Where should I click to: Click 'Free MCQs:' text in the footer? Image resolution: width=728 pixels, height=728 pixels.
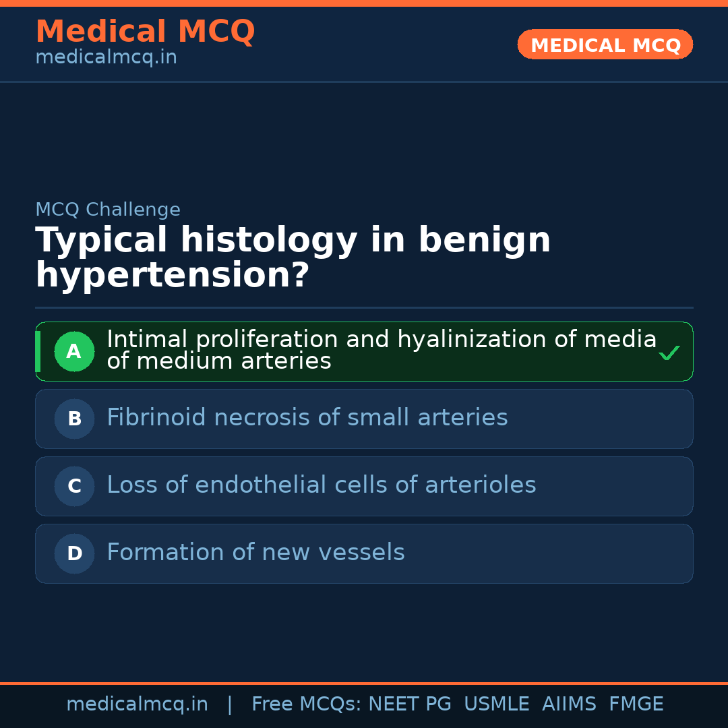306,704
